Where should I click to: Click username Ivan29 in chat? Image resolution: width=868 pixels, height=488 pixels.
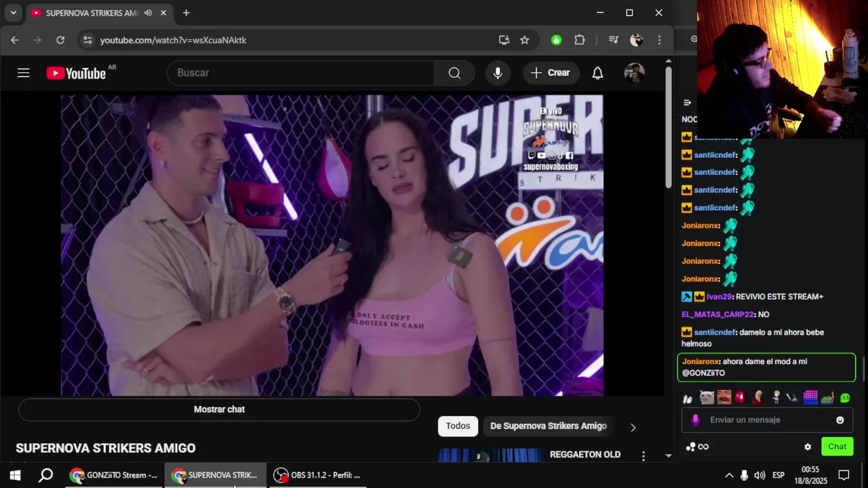[719, 296]
